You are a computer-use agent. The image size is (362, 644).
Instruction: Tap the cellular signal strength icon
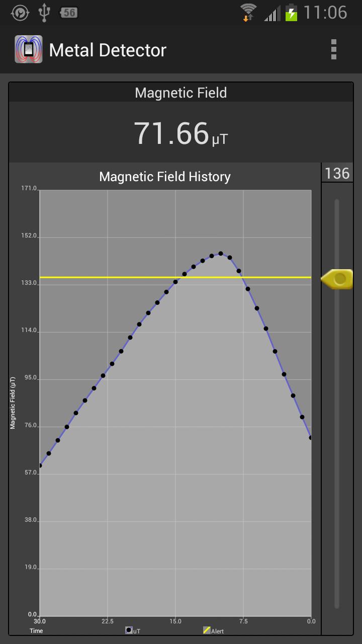(271, 12)
